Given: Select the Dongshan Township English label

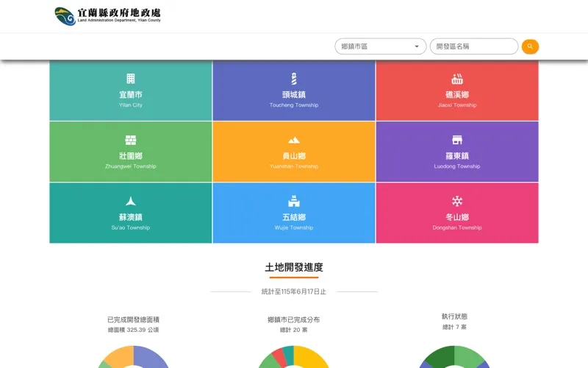Looking at the screenshot, I should point(457,227).
